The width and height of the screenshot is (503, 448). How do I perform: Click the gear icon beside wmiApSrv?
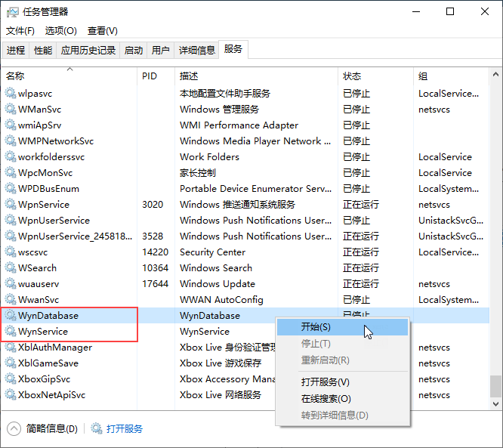(x=11, y=125)
